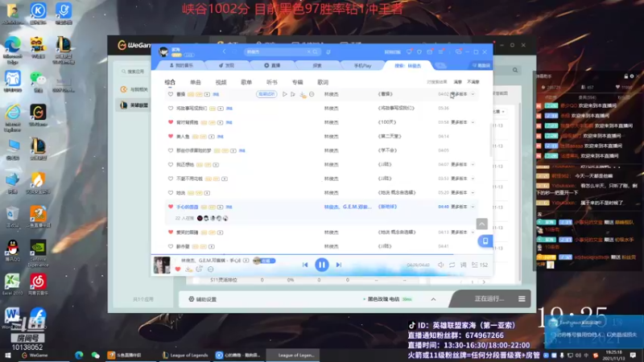Toggle like on 将故事写成我们
This screenshot has height=362, width=644.
171,109
